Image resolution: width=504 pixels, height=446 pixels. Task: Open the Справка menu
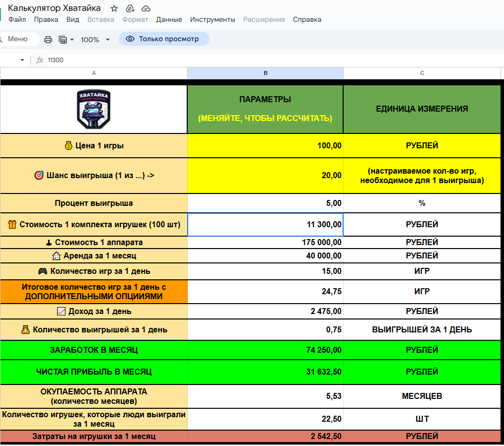(x=307, y=20)
